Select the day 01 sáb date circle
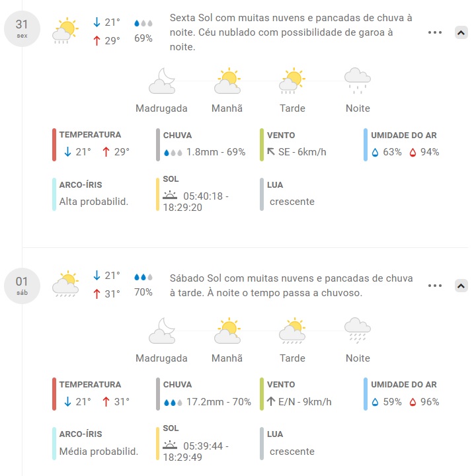Viewport: 474px width, 476px height. pyautogui.click(x=22, y=286)
